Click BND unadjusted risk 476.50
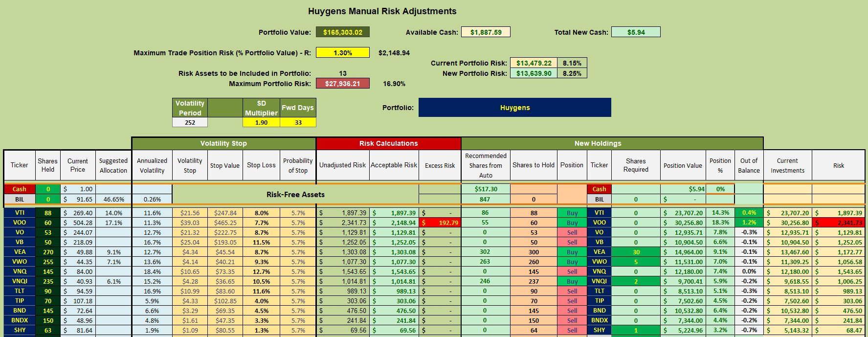The width and height of the screenshot is (868, 337). 342,311
